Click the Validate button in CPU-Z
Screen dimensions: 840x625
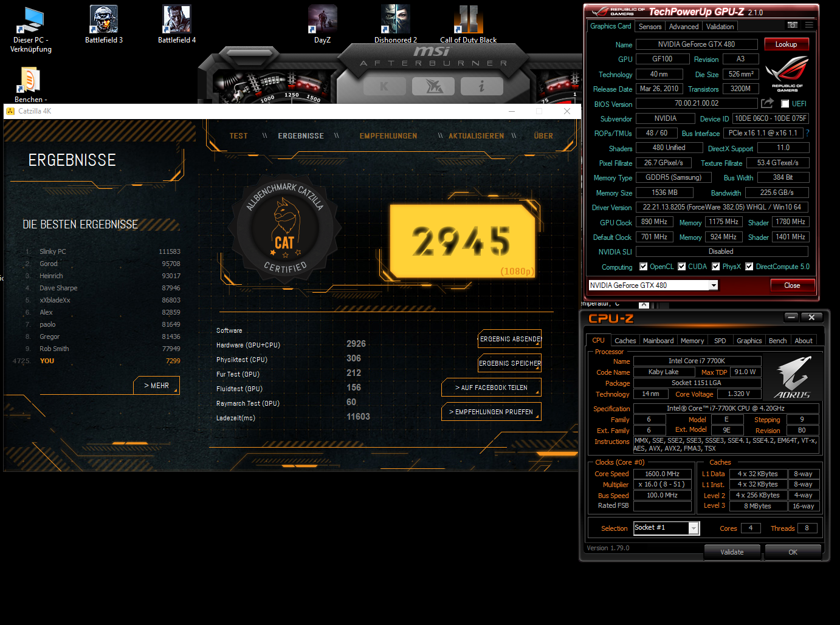(x=732, y=552)
